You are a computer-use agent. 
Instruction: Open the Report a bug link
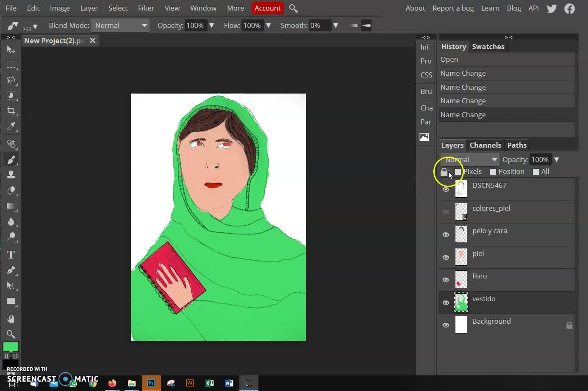click(453, 8)
